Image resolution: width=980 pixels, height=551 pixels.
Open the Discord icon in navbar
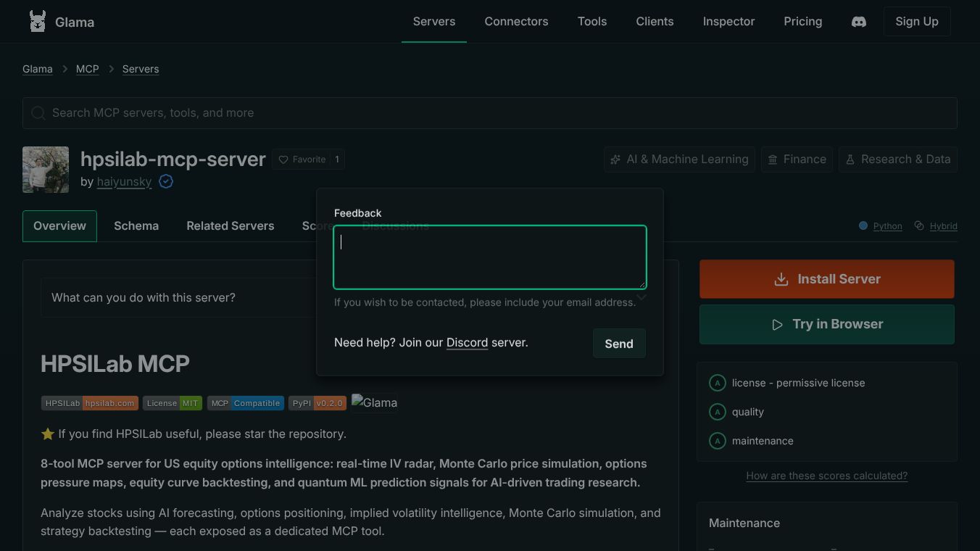pos(859,22)
